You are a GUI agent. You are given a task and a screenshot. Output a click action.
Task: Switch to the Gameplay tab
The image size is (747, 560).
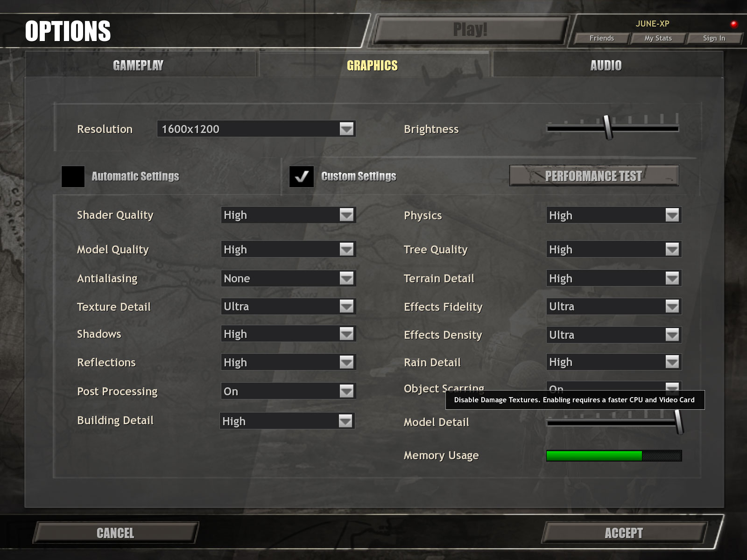138,65
